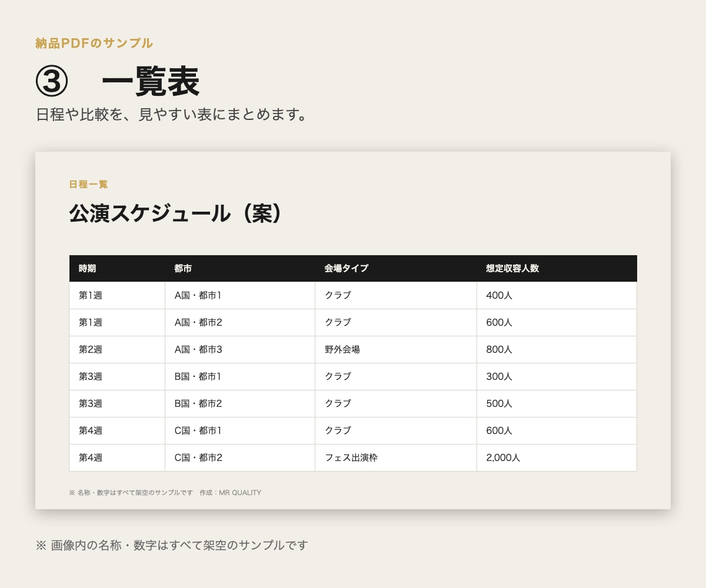Click the '会場タイプ' column header
706x588 pixels.
pos(396,268)
